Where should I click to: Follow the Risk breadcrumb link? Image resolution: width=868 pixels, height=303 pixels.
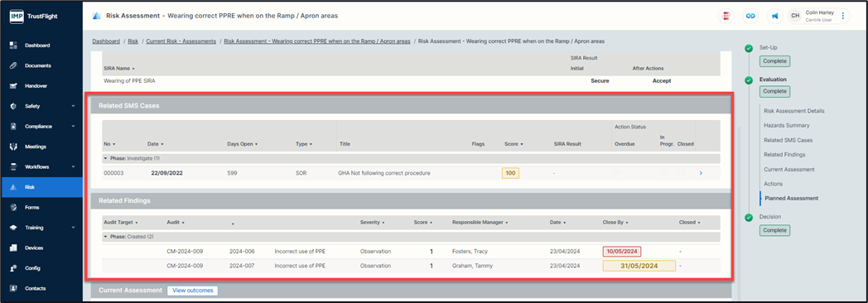(x=133, y=41)
